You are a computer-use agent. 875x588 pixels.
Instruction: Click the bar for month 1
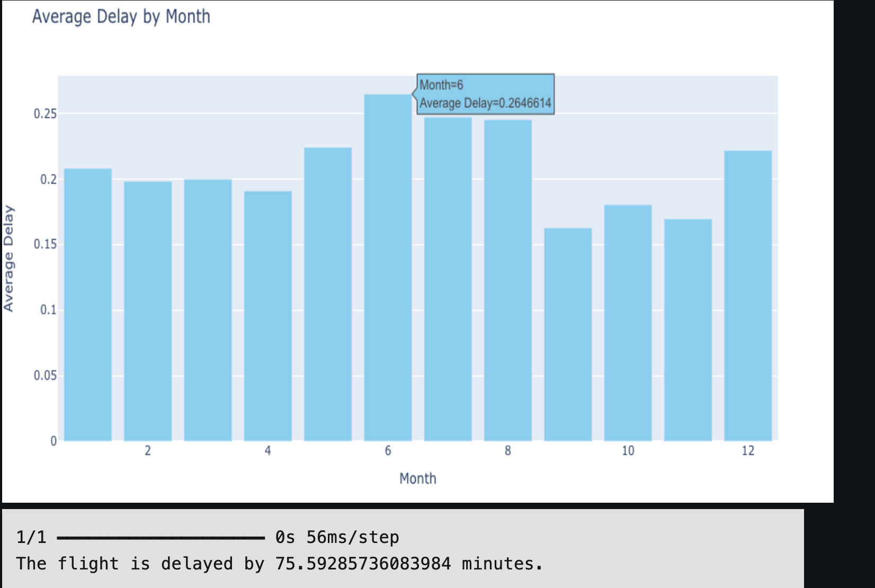(x=88, y=305)
